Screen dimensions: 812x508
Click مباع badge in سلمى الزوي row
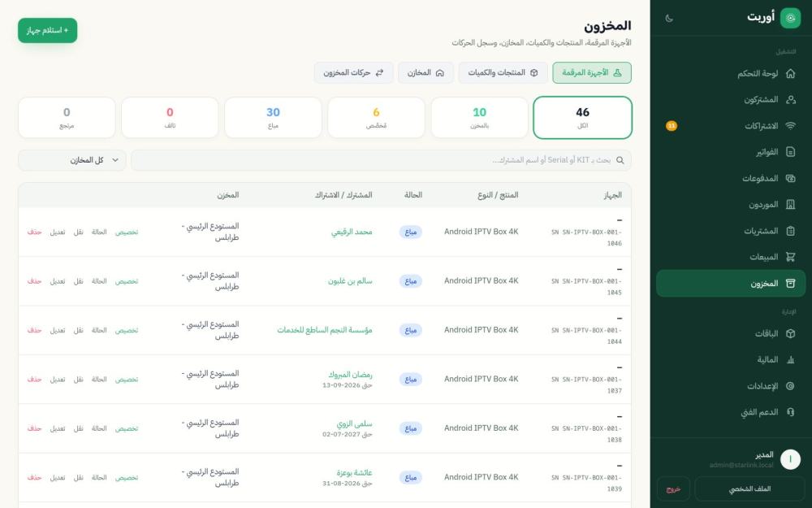point(411,428)
